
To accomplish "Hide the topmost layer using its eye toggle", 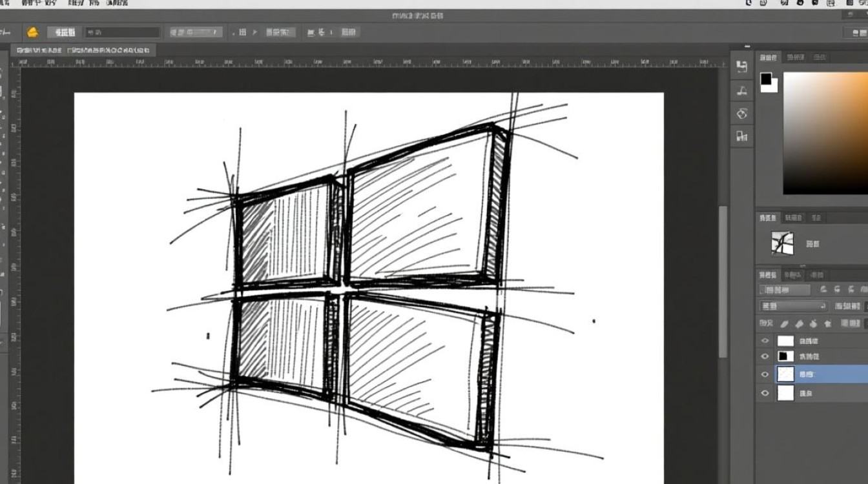I will click(x=764, y=340).
